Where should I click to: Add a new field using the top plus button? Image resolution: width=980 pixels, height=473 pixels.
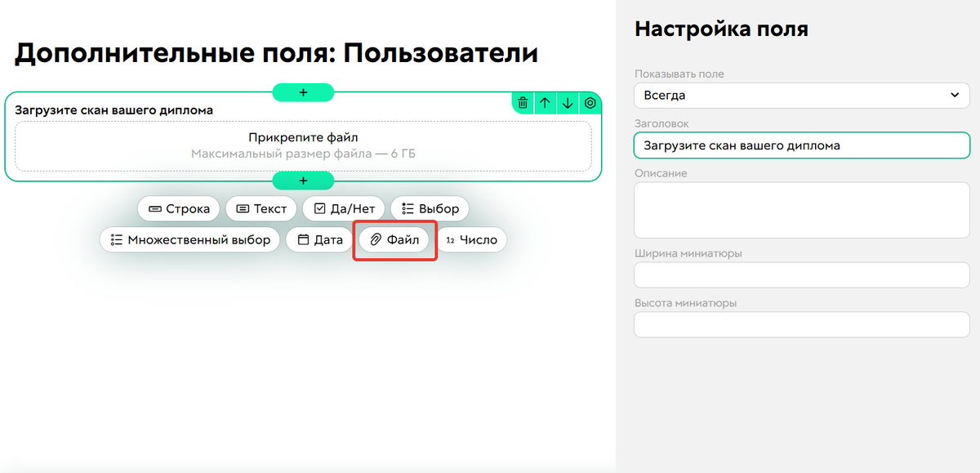click(303, 92)
